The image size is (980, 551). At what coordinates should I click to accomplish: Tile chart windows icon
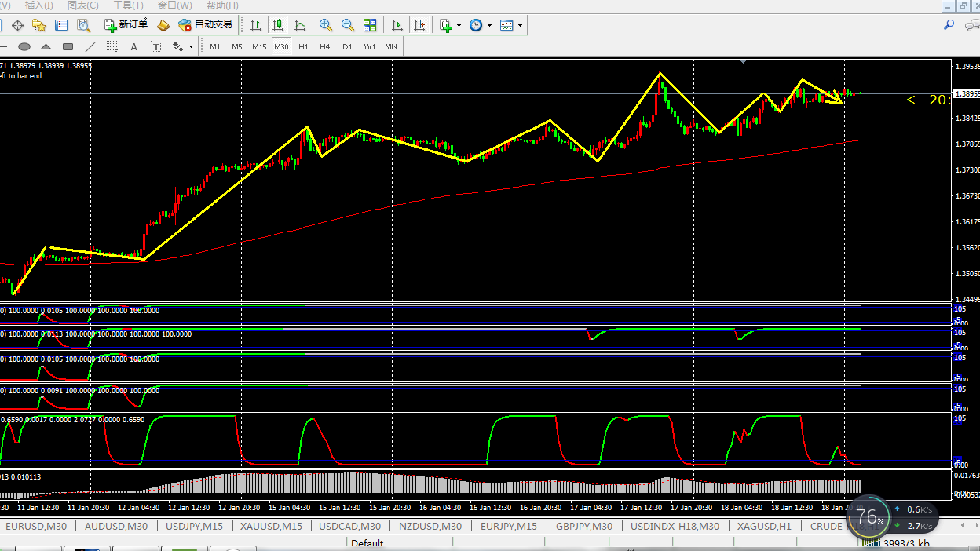[x=370, y=25]
